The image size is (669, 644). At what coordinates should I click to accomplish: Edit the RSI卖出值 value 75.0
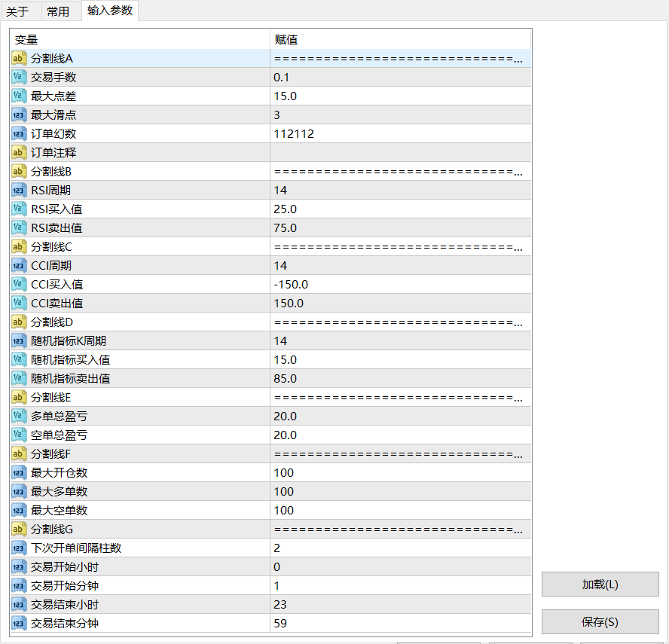(399, 228)
